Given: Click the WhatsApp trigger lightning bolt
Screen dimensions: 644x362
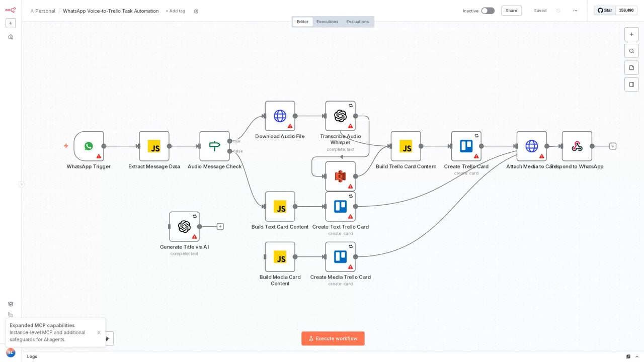Looking at the screenshot, I should 66,146.
